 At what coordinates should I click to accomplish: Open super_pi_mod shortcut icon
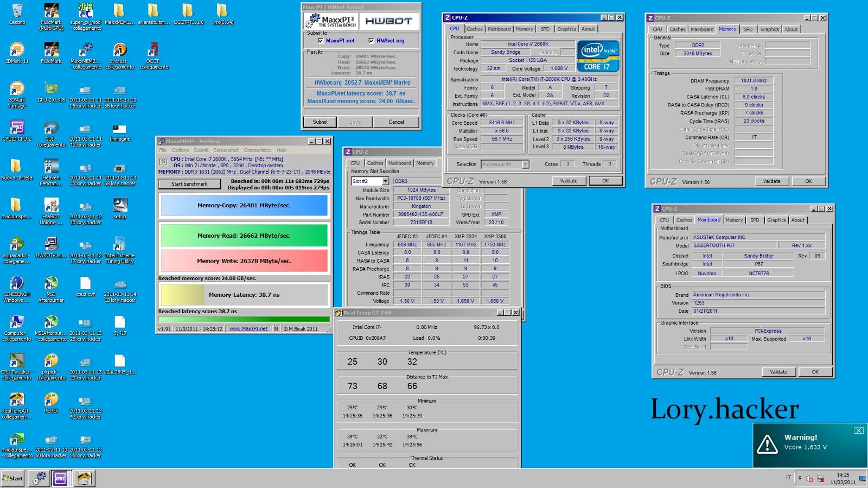point(86,16)
